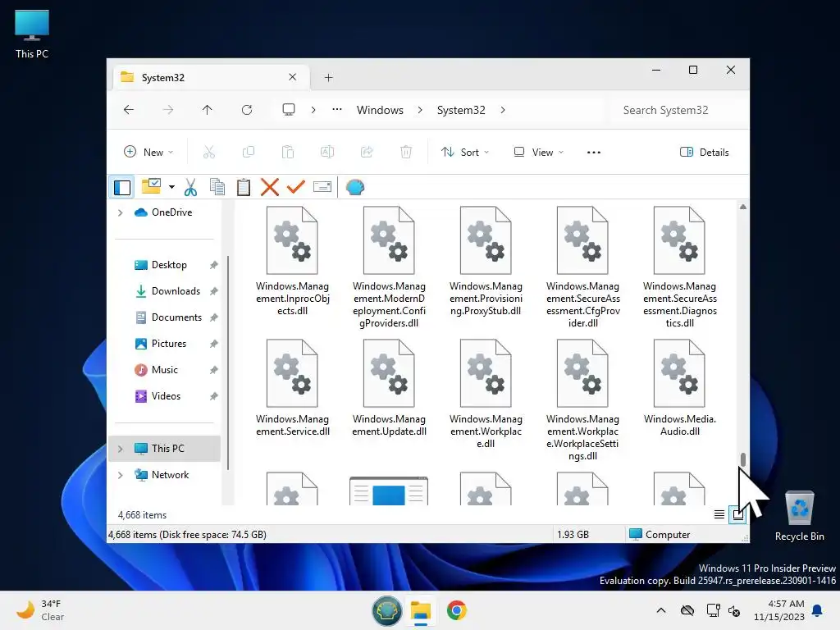Viewport: 840px width, 630px height.
Task: Open the folder options icon in classic toolbar
Action: (x=151, y=186)
